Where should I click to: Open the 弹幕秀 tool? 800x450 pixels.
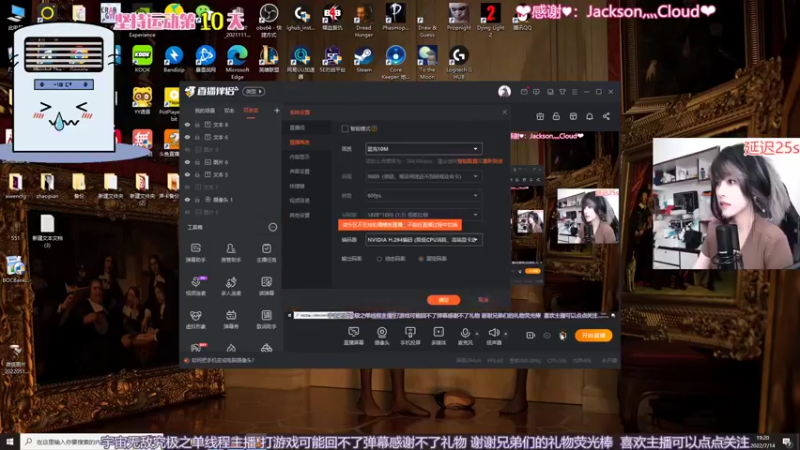231,319
